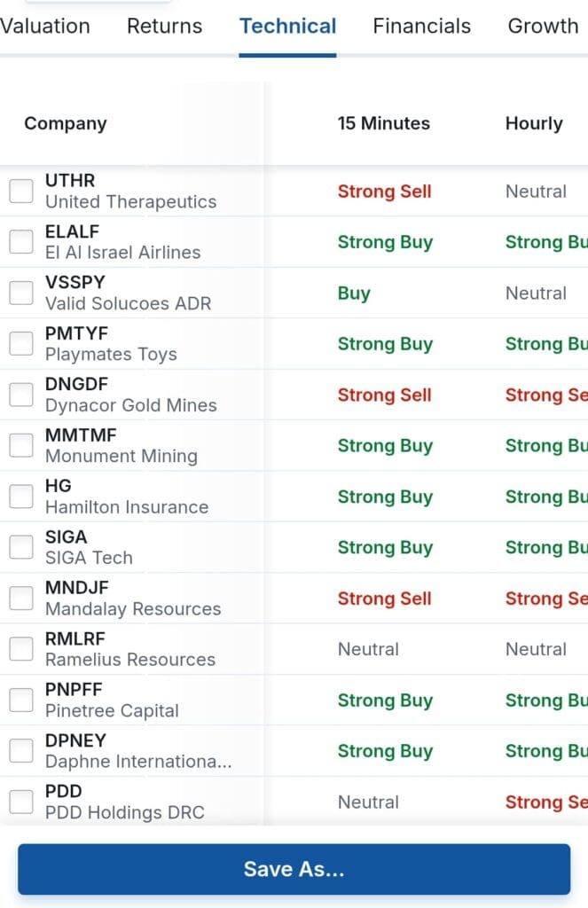Open the Returns tab

[164, 27]
